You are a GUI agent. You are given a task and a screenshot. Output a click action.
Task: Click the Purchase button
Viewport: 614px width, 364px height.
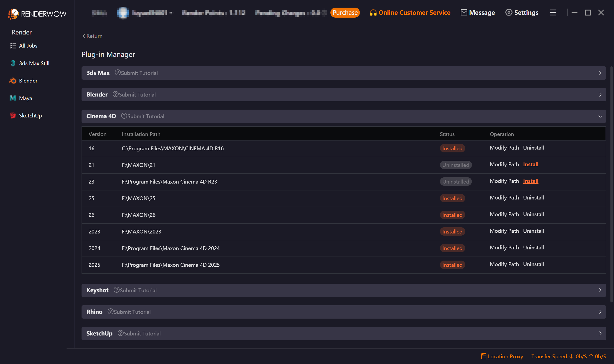coord(345,13)
